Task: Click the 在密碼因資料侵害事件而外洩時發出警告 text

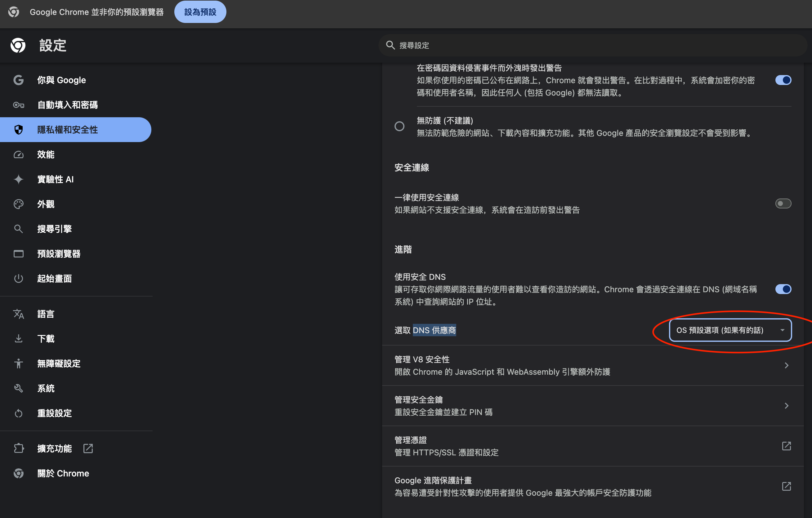Action: click(489, 68)
